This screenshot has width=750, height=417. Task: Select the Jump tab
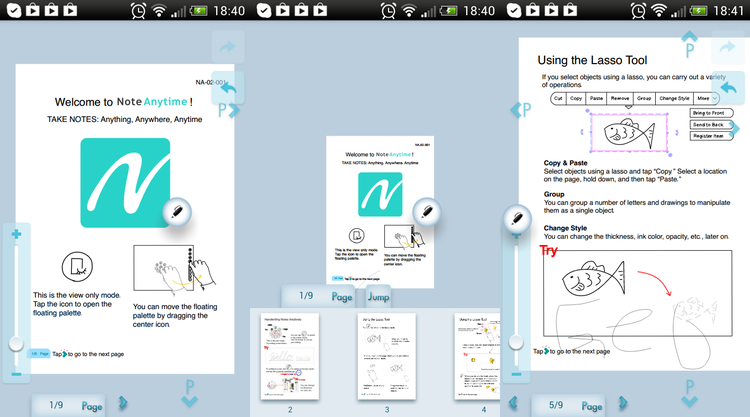click(x=378, y=297)
